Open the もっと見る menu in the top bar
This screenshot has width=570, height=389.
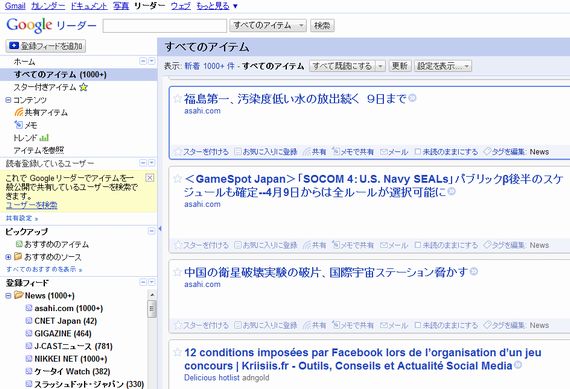pos(217,6)
